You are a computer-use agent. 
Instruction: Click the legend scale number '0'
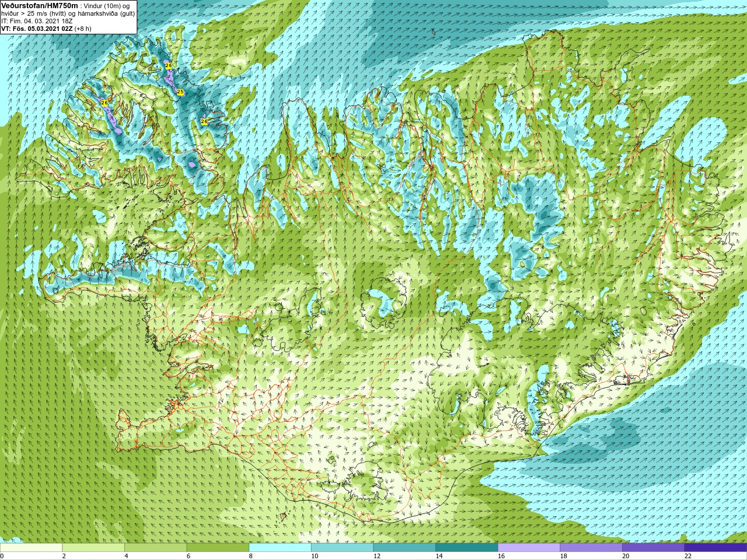(x=2, y=556)
